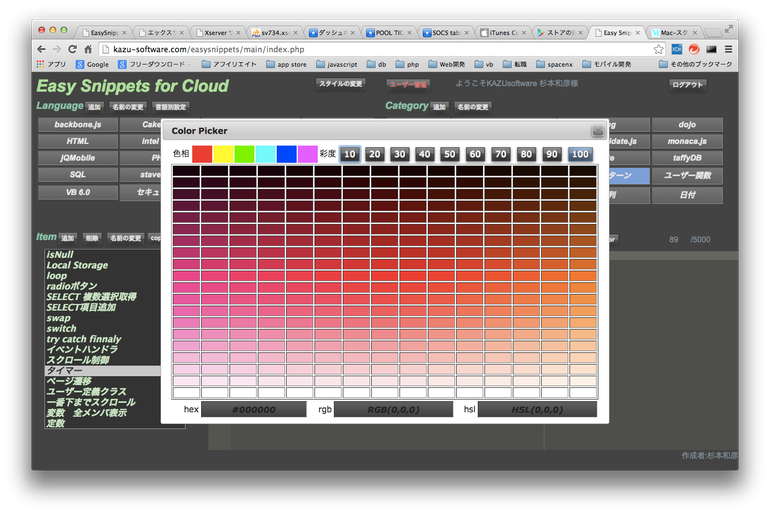Switch to the SOCS tab browser tab
Image resolution: width=770 pixels, height=514 pixels.
click(446, 32)
